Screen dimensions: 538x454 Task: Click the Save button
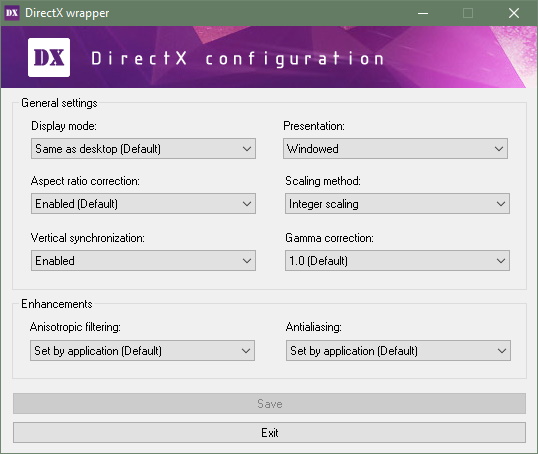click(x=269, y=404)
